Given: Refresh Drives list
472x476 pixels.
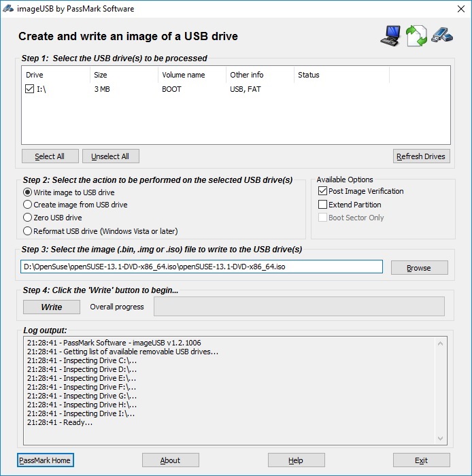Looking at the screenshot, I should click(421, 156).
